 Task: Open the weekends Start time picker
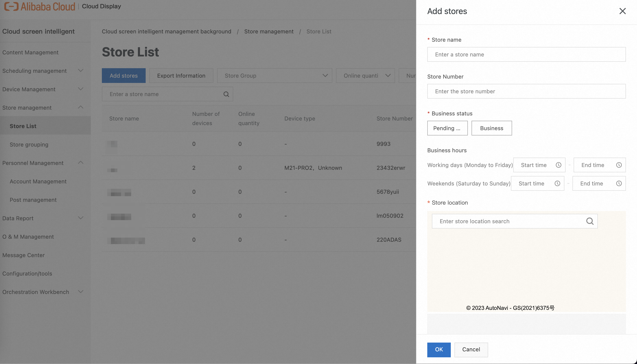[x=537, y=184]
